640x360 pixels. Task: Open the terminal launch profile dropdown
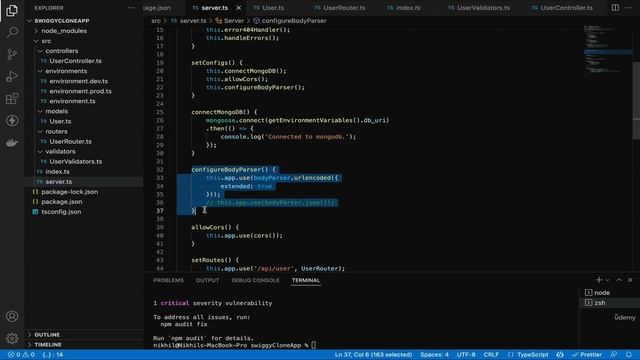[607, 280]
